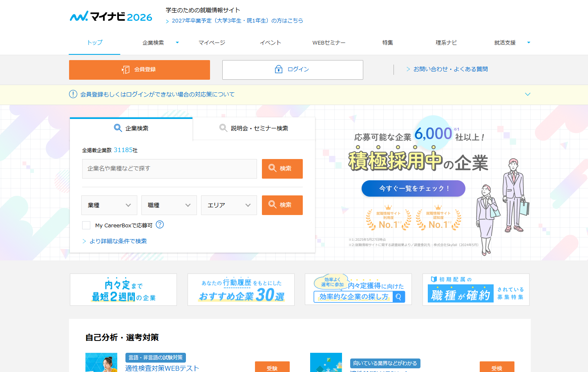
Task: Open the エリア dropdown
Action: [x=228, y=205]
